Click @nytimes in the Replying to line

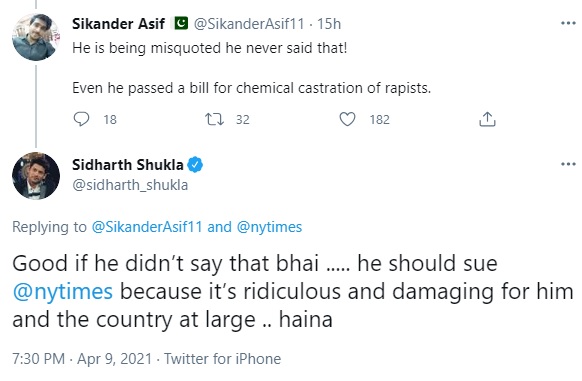point(269,227)
